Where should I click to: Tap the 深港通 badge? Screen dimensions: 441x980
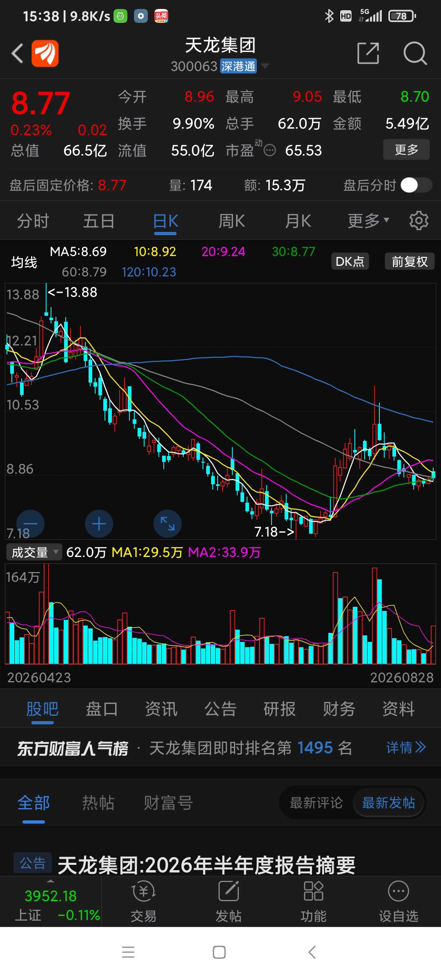238,66
